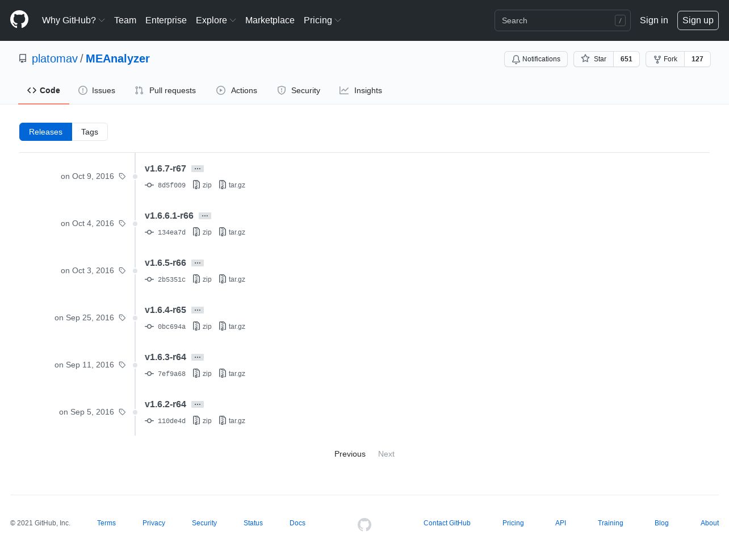Screen dimensions: 729x560
Task: Switch to the Code tab
Action: [44, 90]
